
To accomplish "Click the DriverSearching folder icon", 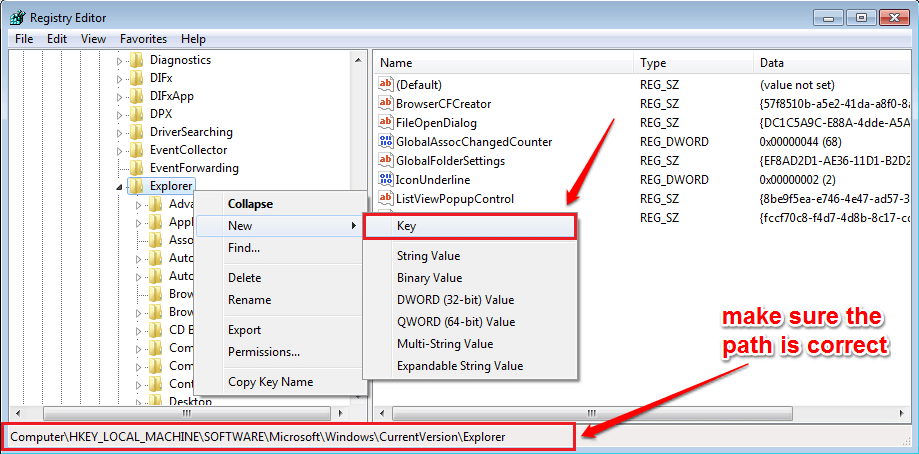I will [136, 132].
